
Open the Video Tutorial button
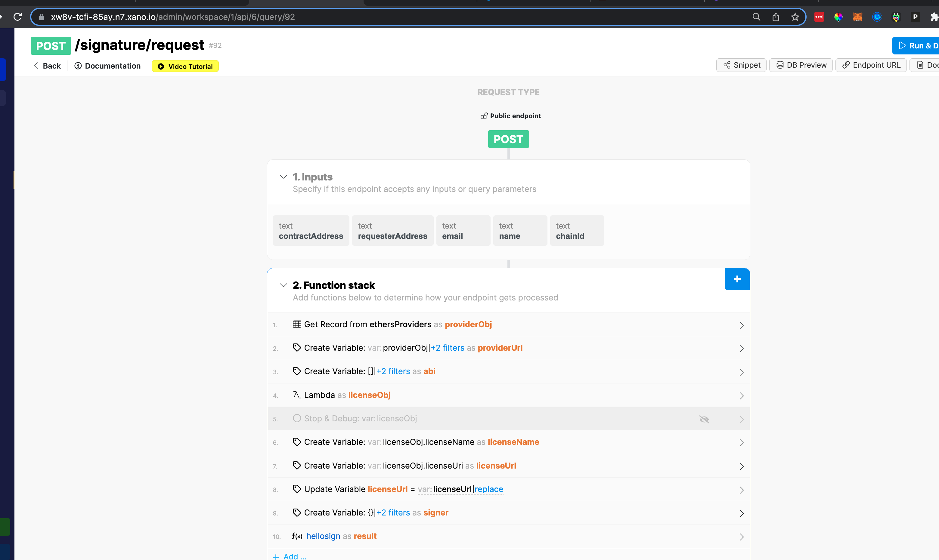[x=185, y=66]
